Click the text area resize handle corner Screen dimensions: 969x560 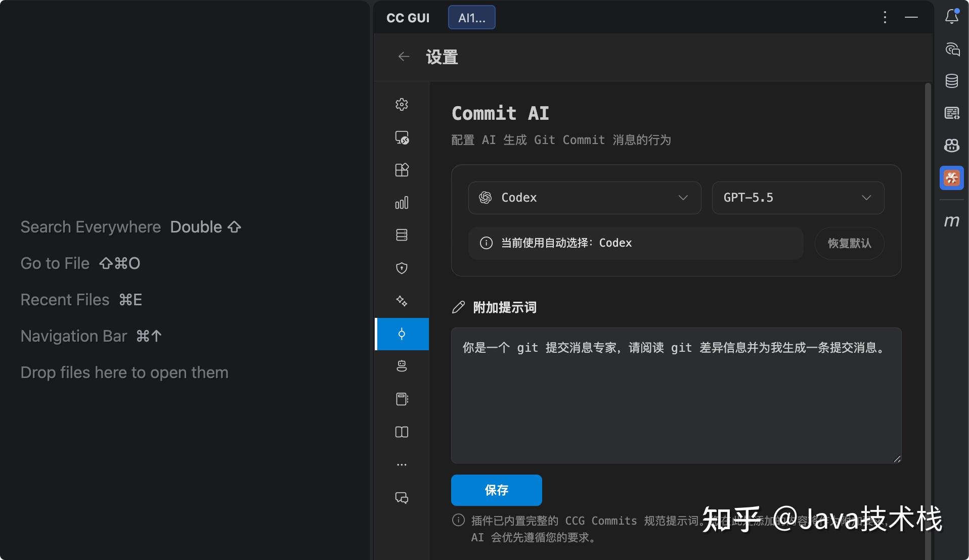(x=897, y=458)
